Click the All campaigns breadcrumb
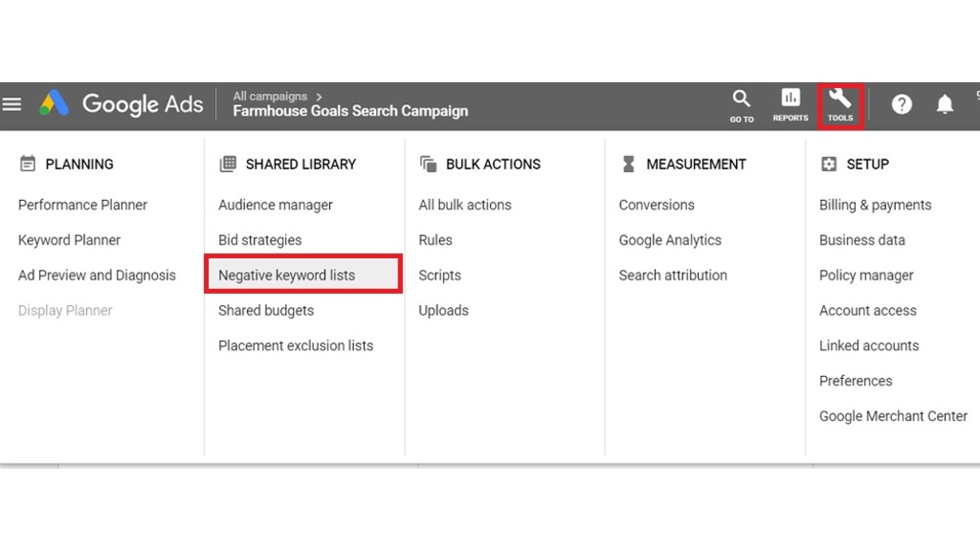The image size is (980, 551). pyautogui.click(x=270, y=97)
